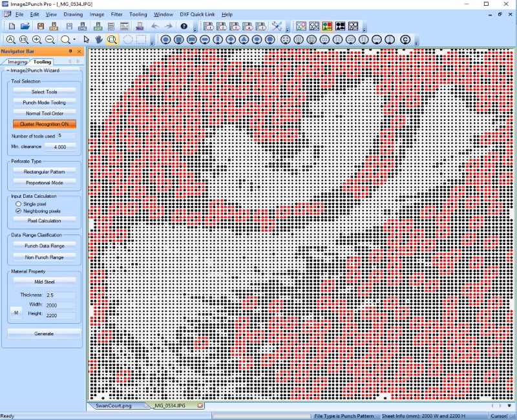Screen dimensions: 517x420
Task: Open the zoom tool dropdown arrow
Action: (x=74, y=39)
